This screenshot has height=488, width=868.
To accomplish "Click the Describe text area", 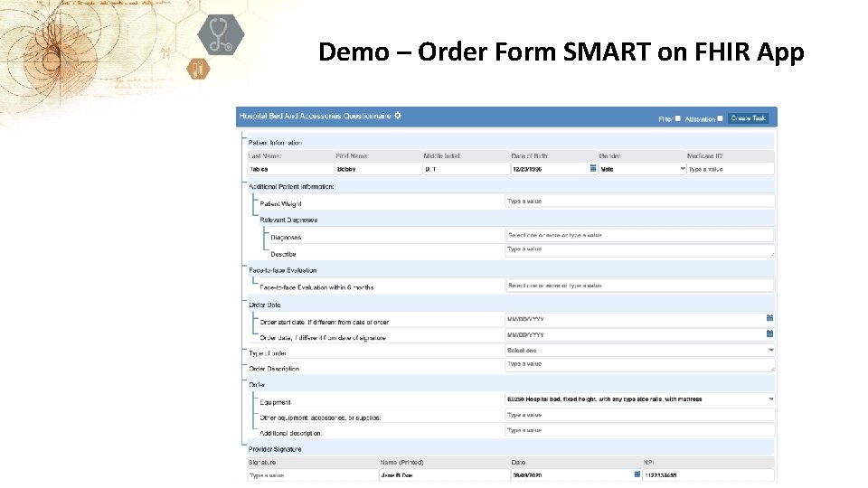I will point(639,250).
